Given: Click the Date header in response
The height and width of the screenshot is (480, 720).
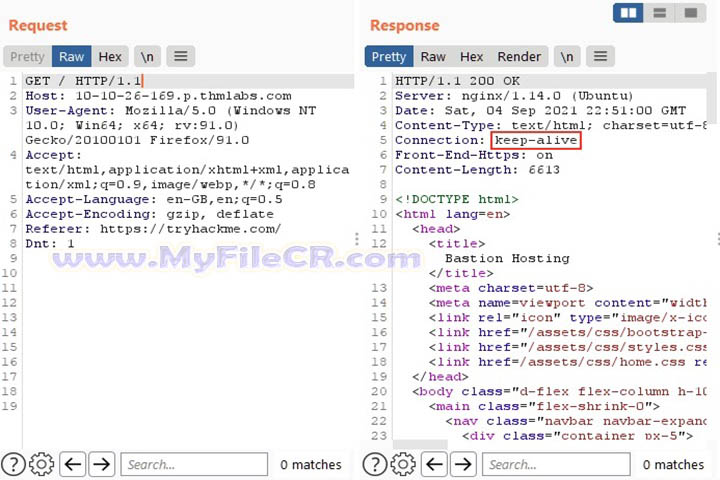Looking at the screenshot, I should [x=540, y=111].
